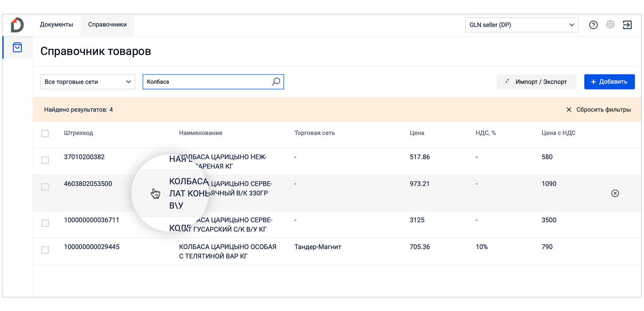Click the logout exit icon
Viewport: 644px width, 311px height.
627,25
